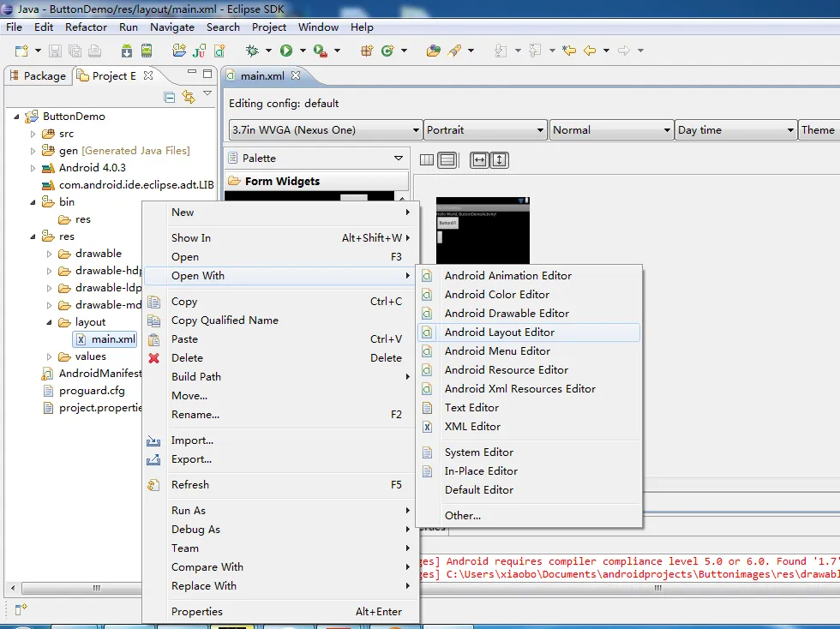Toggle match-height layout stretch button
Viewport: 840px width, 629px height.
(x=500, y=159)
